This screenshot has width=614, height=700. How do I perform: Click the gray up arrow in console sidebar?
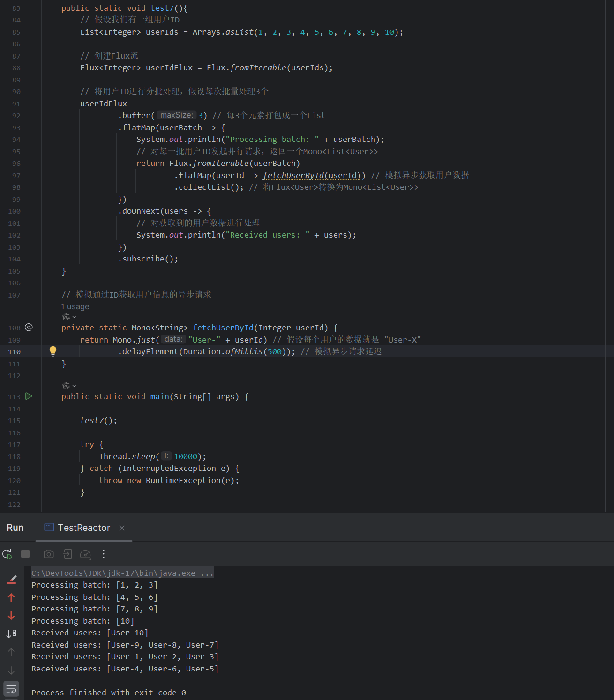coord(11,652)
